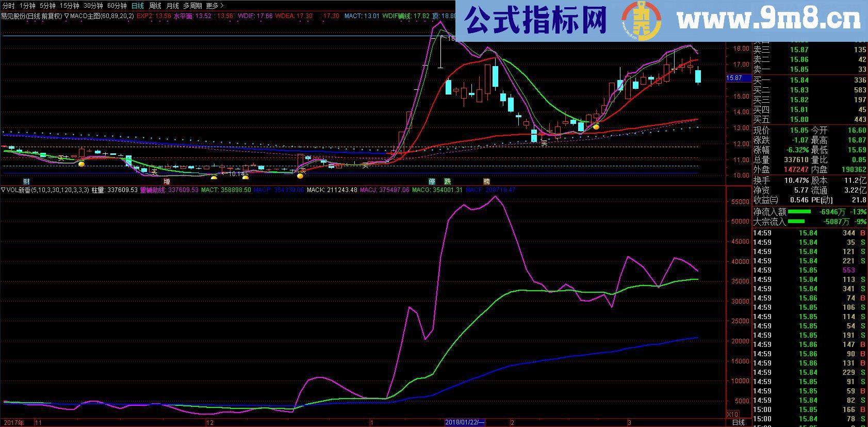Click the 买二 bid price 15.83
868x427 pixels.
tap(799, 90)
